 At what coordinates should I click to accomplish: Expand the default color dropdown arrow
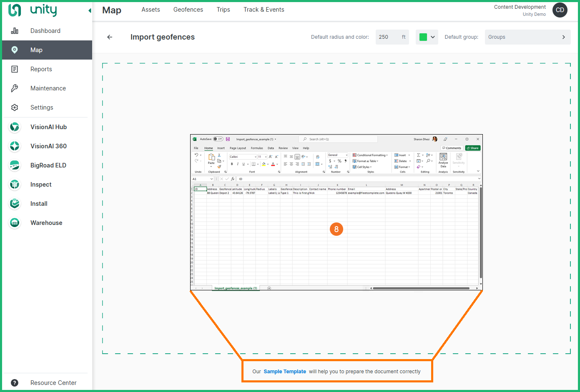tap(433, 37)
